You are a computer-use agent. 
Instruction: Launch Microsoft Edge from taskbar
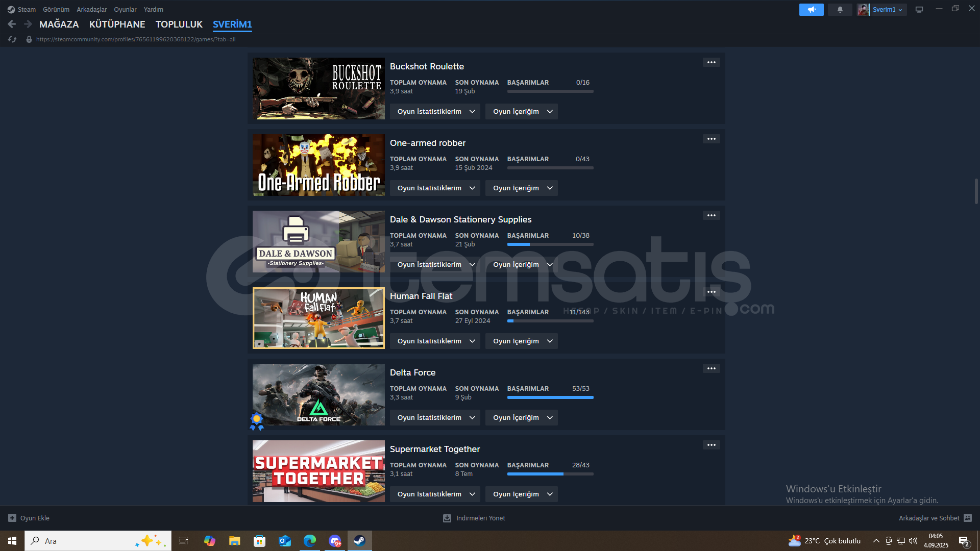[x=310, y=541]
